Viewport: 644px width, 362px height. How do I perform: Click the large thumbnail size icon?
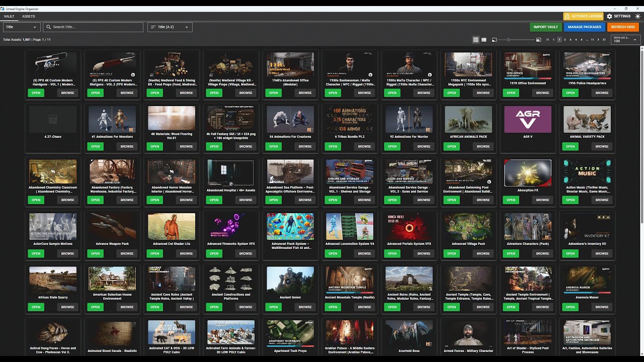[x=538, y=40]
